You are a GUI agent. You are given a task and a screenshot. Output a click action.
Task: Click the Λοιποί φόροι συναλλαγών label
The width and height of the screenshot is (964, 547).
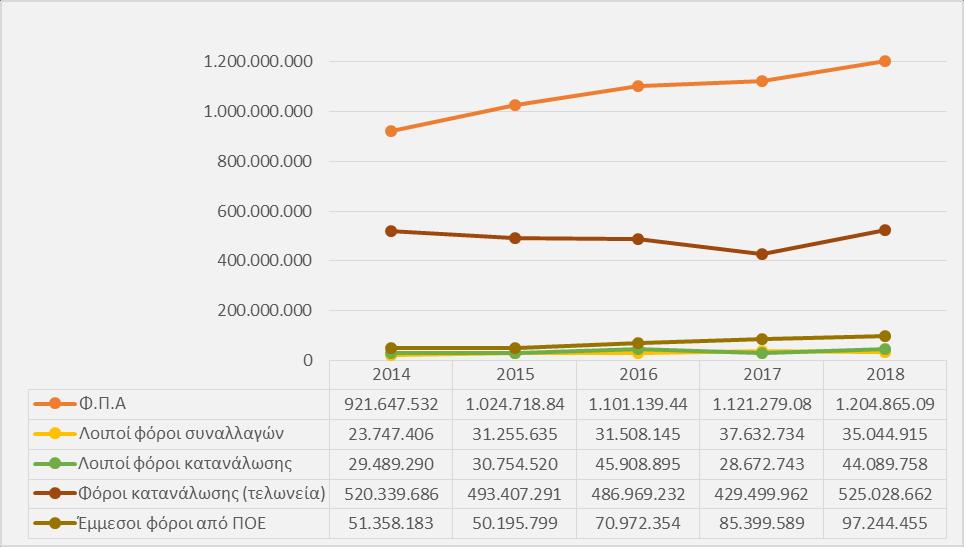[181, 433]
